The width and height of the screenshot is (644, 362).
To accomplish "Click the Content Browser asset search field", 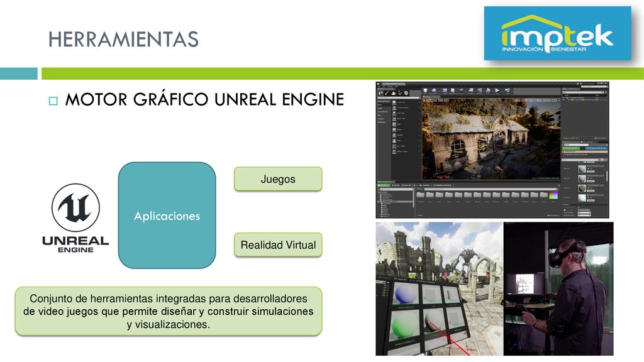I will point(491,189).
